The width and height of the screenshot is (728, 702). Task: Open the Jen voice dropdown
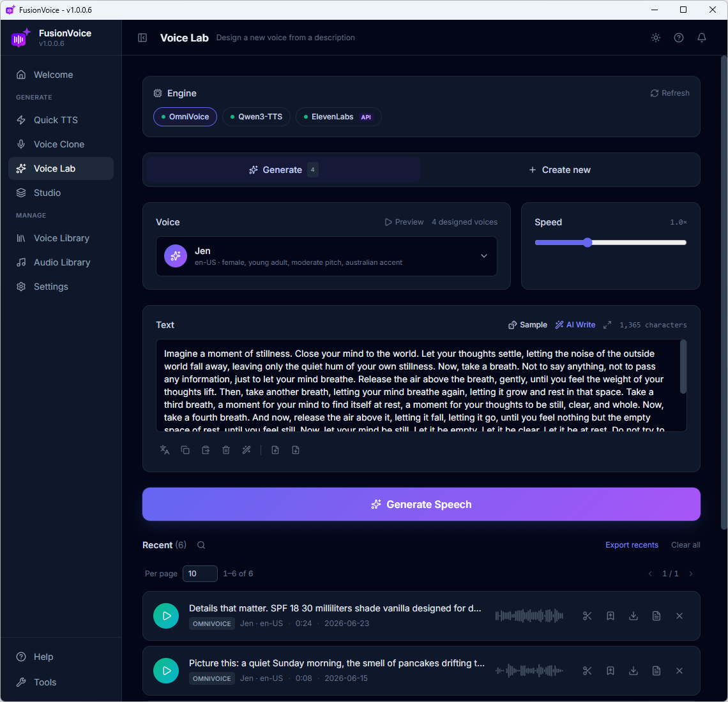tap(326, 256)
